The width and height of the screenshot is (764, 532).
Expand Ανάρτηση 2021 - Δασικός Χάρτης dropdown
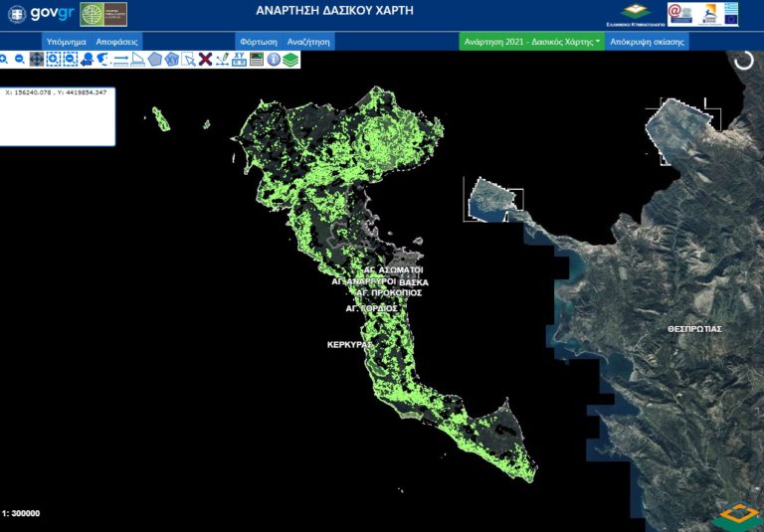pyautogui.click(x=531, y=42)
